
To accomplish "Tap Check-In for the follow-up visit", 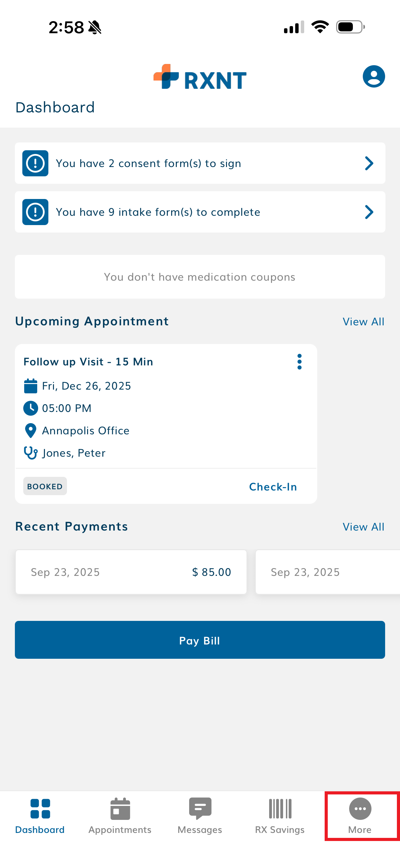I will tap(273, 487).
